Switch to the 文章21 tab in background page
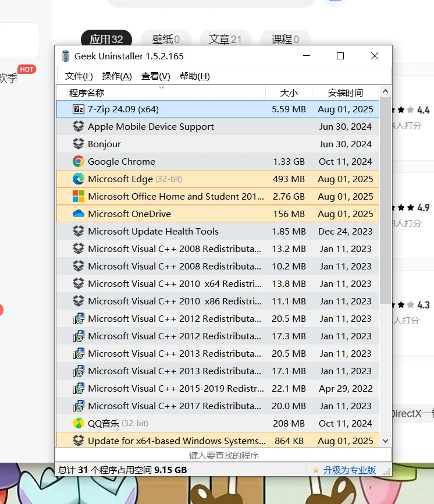The image size is (434, 504). point(225,39)
